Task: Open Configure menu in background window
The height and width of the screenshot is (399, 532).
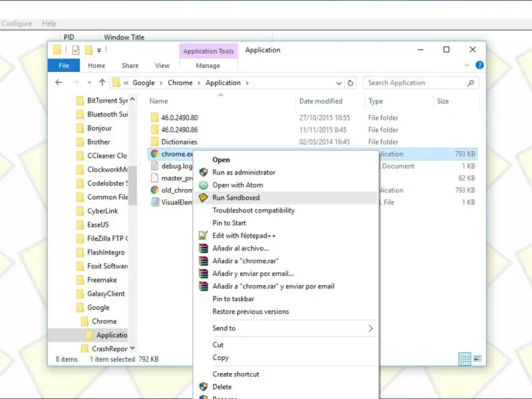Action: 16,23
